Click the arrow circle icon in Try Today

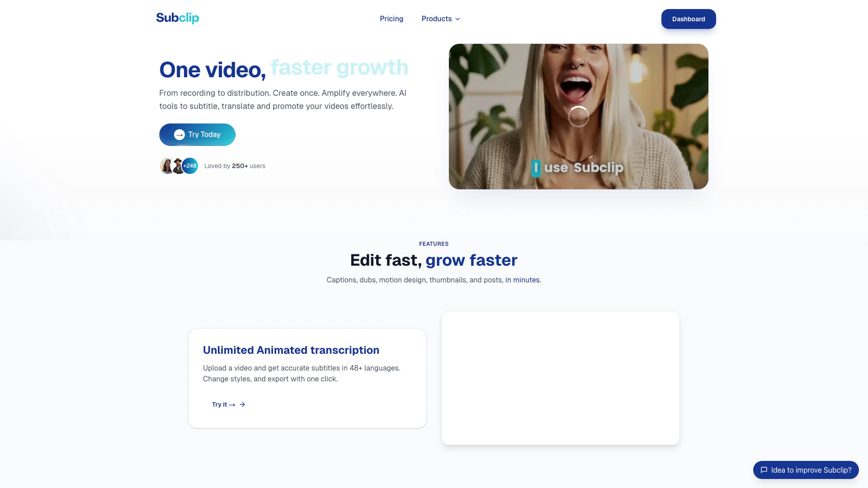click(179, 135)
